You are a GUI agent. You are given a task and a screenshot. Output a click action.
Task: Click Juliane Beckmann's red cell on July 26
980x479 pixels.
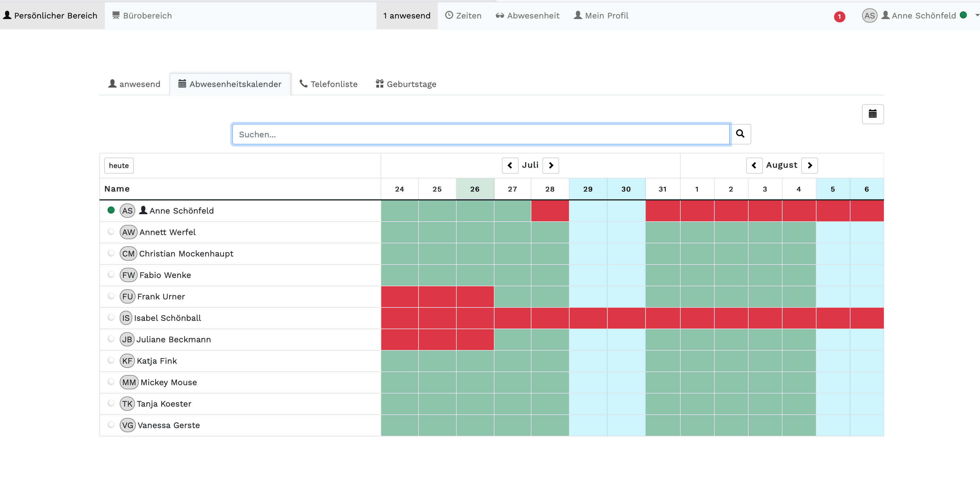tap(475, 339)
